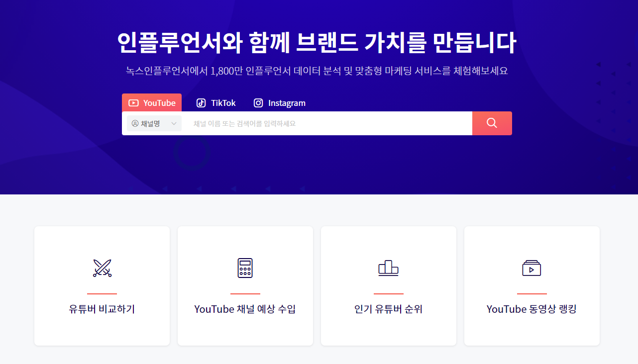Screen dimensions: 638x364
Task: Click the TikTok logo icon
Action: pyautogui.click(x=201, y=103)
